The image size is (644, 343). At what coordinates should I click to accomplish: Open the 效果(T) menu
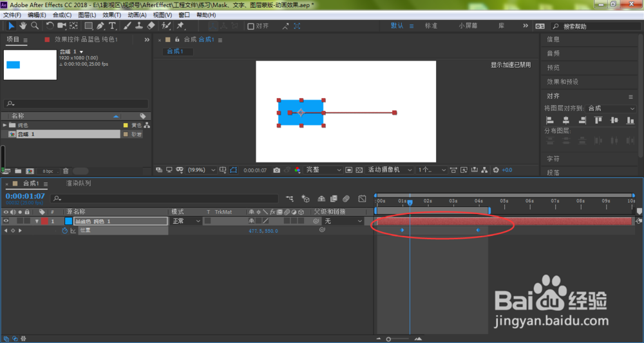(111, 15)
